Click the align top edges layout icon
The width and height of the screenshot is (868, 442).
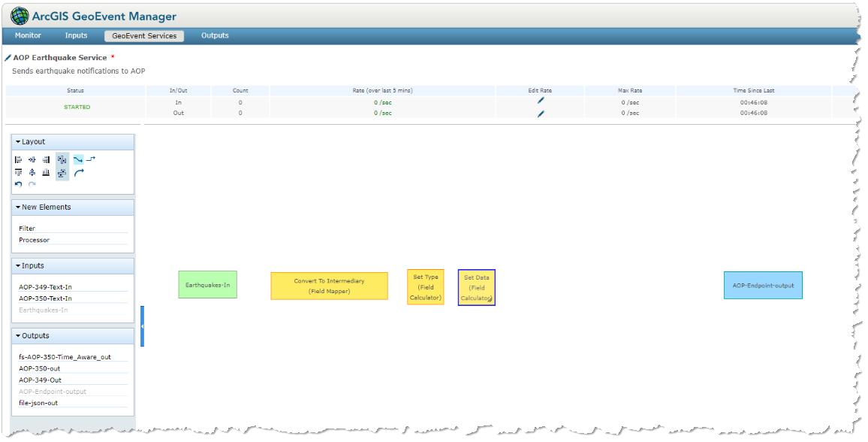point(18,173)
